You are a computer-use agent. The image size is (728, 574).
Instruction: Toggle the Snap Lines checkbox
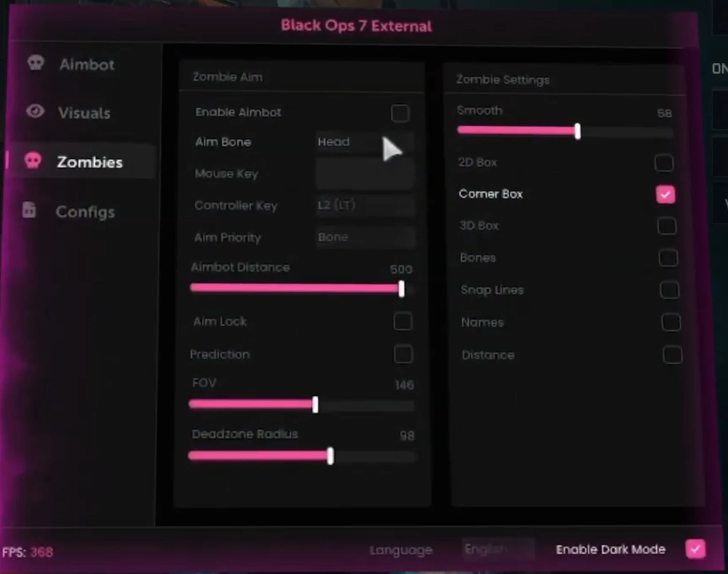tap(669, 290)
